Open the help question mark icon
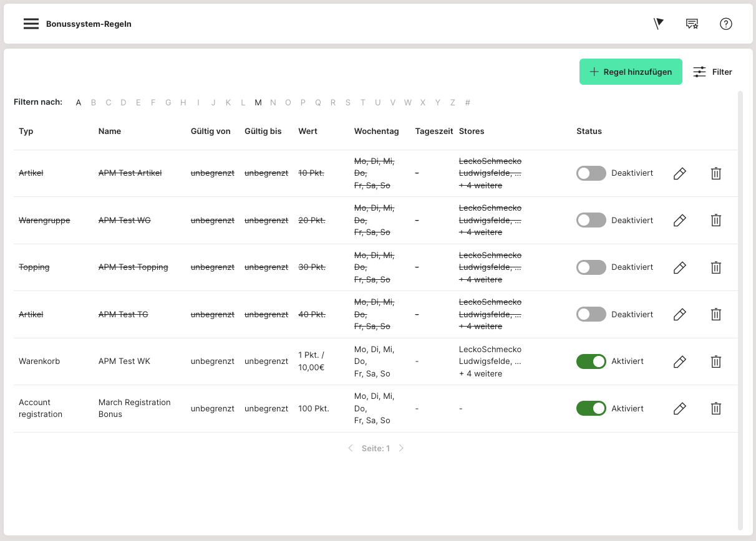Viewport: 756px width, 541px height. (x=725, y=24)
